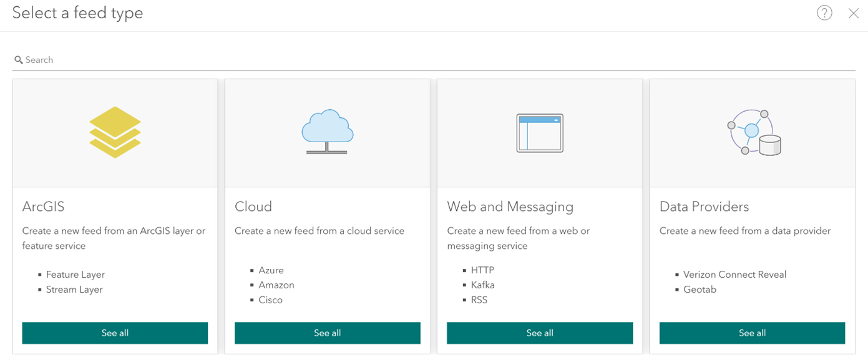Click the Cisco list item

[271, 300]
